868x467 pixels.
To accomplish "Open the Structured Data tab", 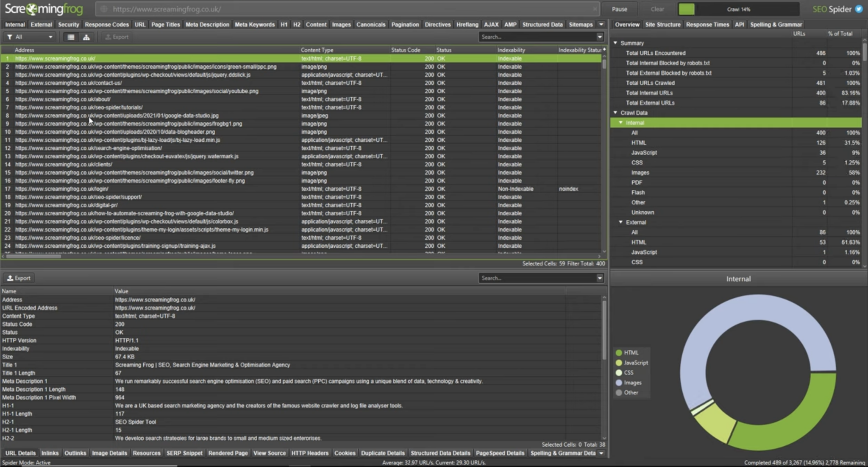I will click(542, 25).
